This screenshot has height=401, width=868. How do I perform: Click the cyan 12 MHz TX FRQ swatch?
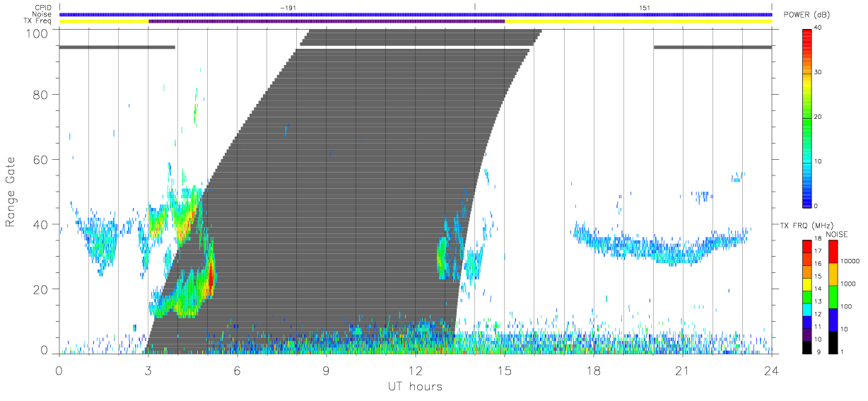tap(807, 309)
